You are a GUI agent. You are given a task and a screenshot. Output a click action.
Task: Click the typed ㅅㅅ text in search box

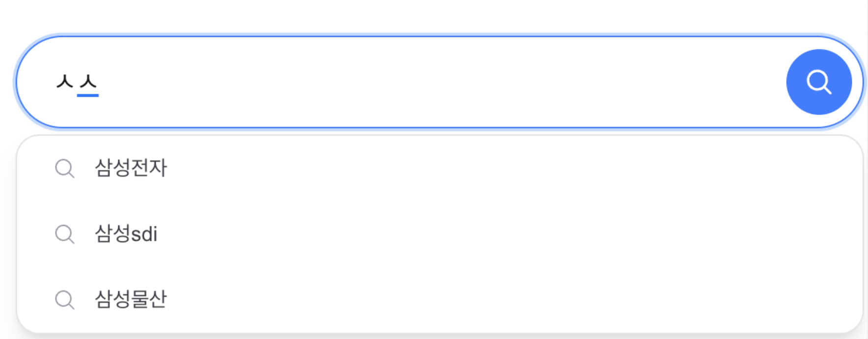[77, 82]
